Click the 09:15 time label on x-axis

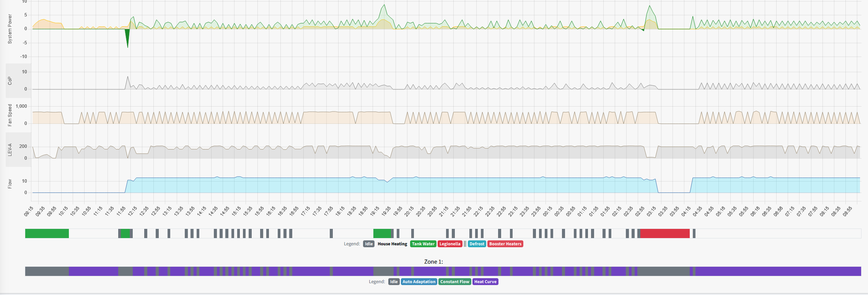29,211
